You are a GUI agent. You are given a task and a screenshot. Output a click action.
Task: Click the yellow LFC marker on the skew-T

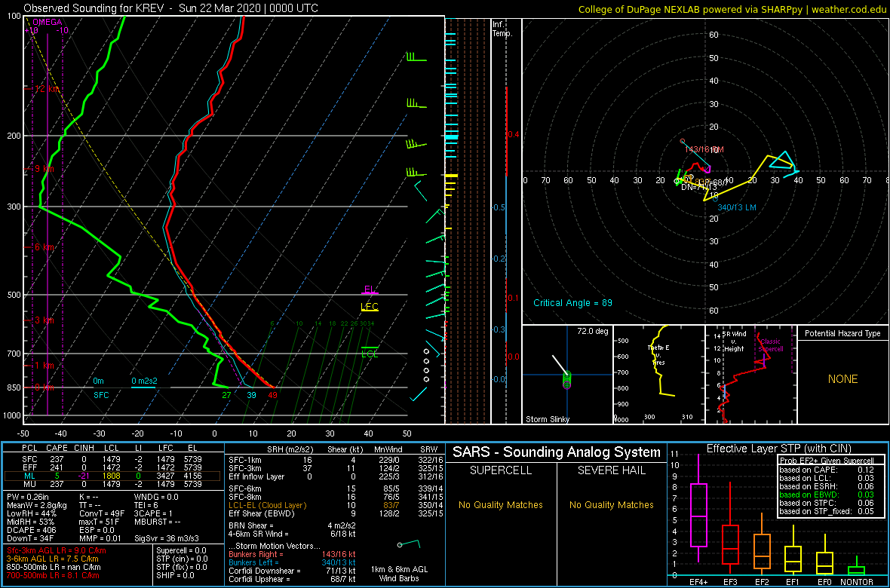click(x=370, y=307)
